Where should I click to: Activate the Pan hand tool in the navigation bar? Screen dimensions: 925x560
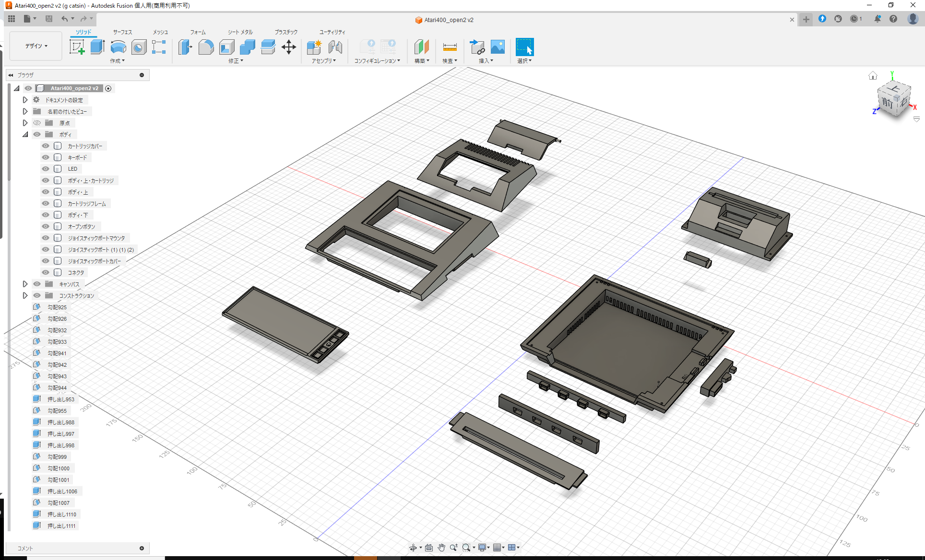click(x=441, y=547)
